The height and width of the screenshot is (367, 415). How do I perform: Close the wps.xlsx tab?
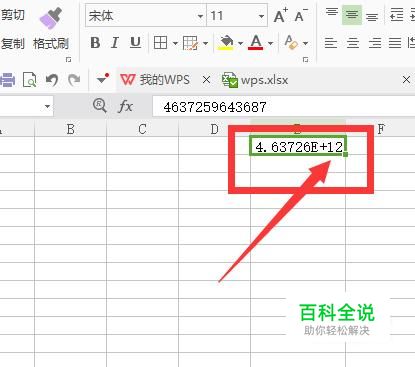(x=406, y=80)
